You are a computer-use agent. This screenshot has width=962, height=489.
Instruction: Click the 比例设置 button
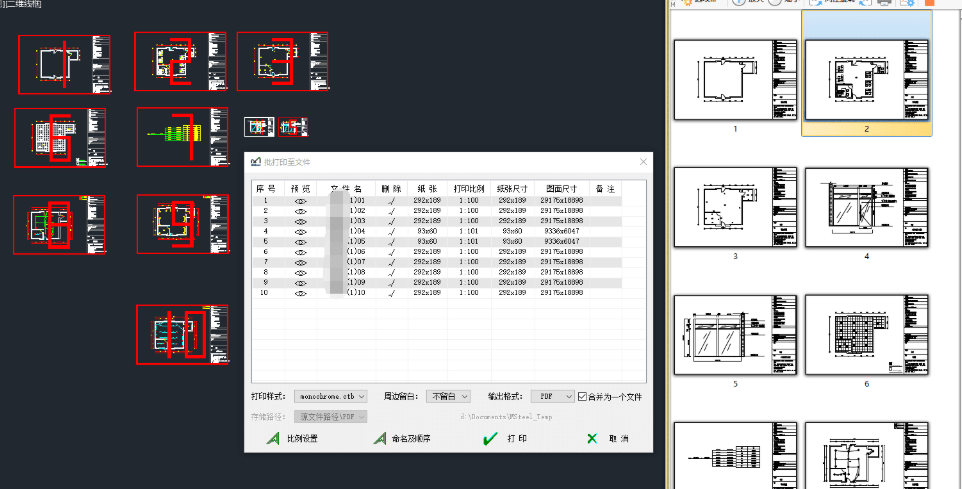click(x=292, y=439)
